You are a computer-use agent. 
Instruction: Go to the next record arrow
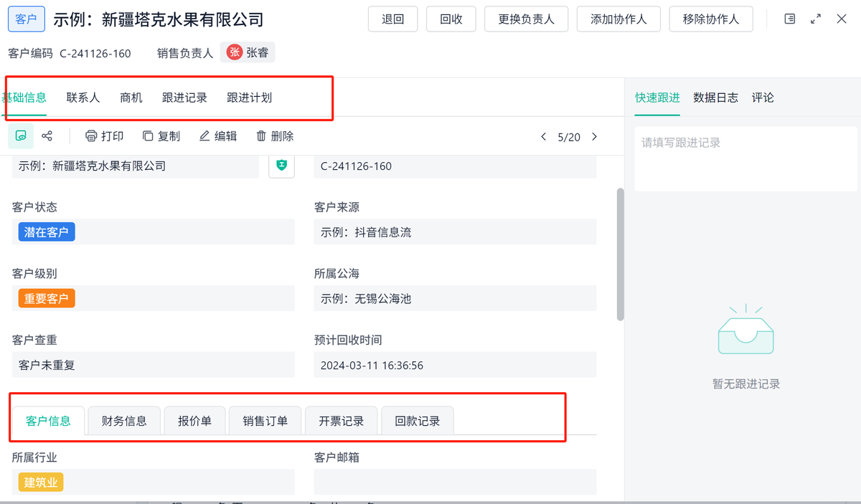[594, 137]
